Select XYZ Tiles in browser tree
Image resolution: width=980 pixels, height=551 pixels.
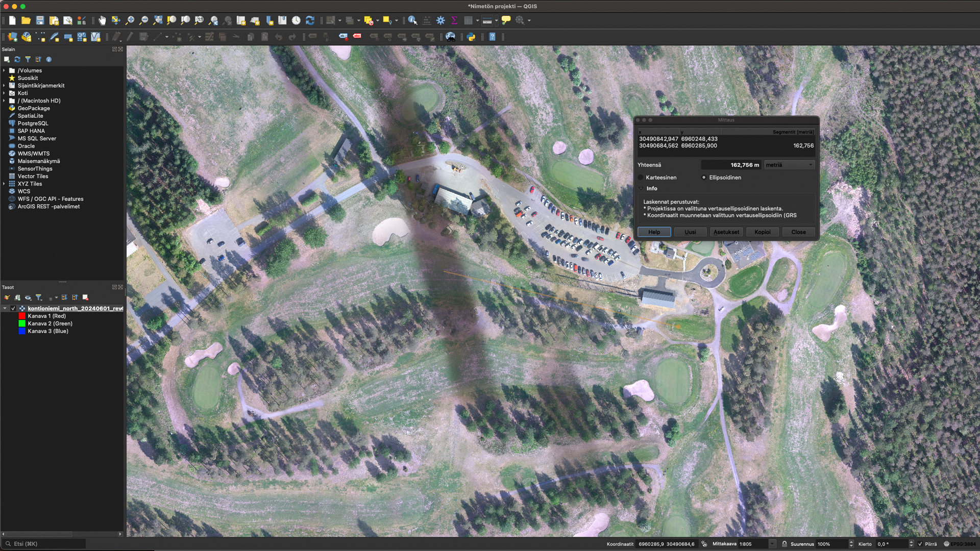tap(30, 184)
